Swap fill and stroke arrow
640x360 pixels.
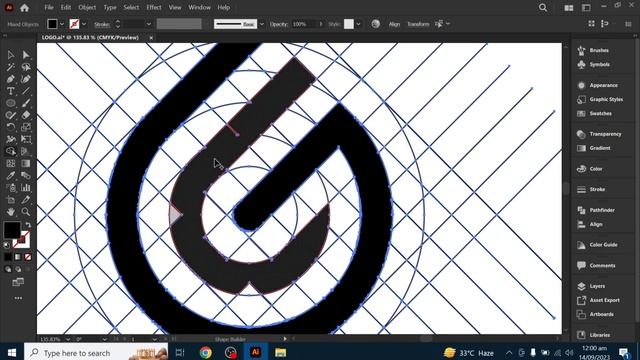point(28,225)
